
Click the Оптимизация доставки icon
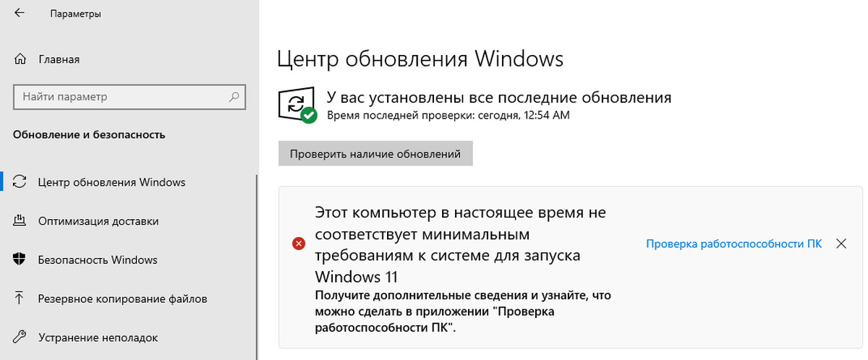[x=20, y=221]
